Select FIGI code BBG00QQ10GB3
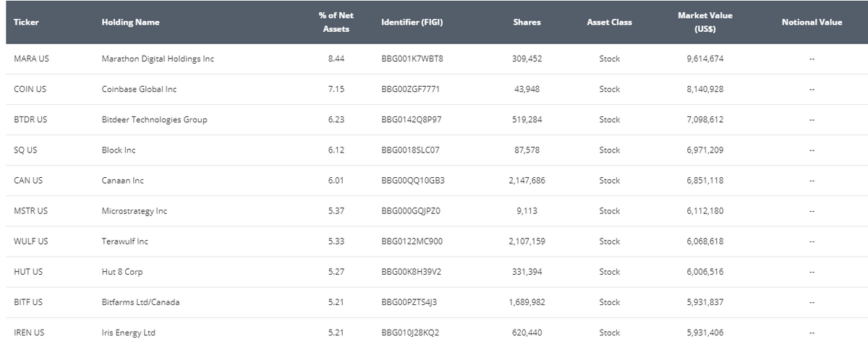Viewport: 868px width, 347px height. (x=412, y=181)
